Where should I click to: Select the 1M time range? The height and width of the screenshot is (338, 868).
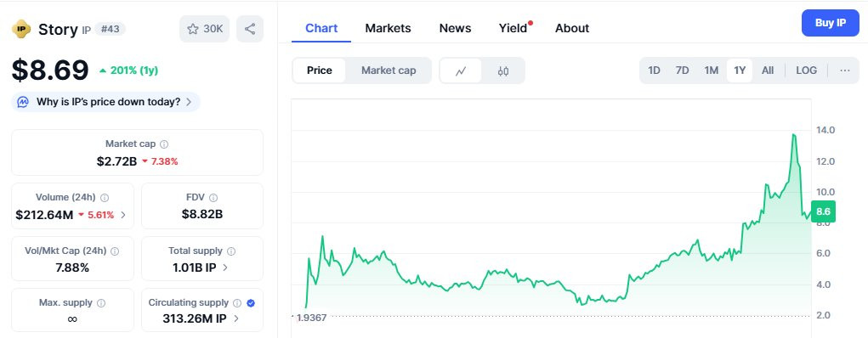coord(711,70)
